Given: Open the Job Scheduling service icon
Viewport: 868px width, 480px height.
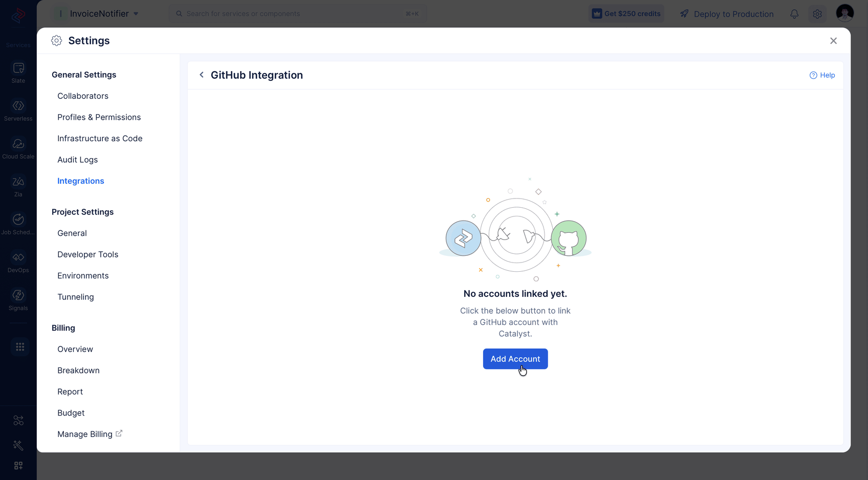Looking at the screenshot, I should 18,220.
